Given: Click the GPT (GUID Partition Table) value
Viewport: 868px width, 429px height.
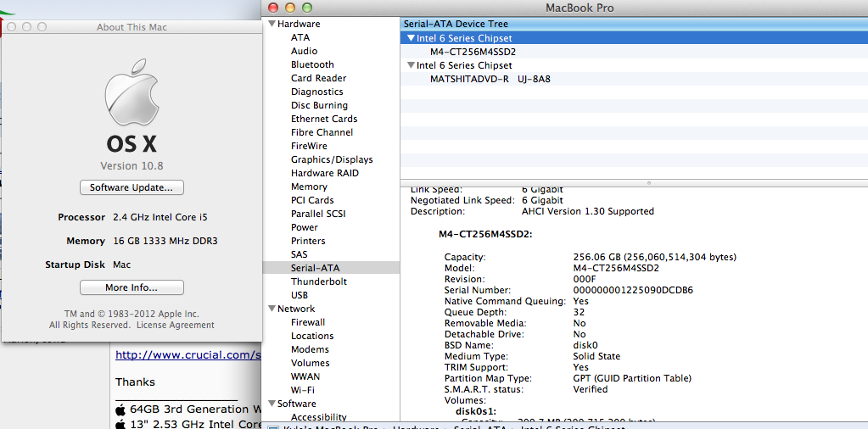Looking at the screenshot, I should [632, 379].
